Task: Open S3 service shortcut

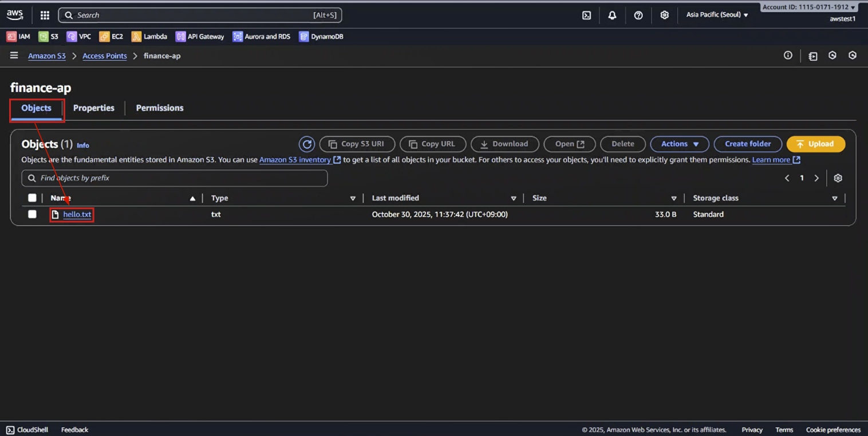Action: (49, 37)
